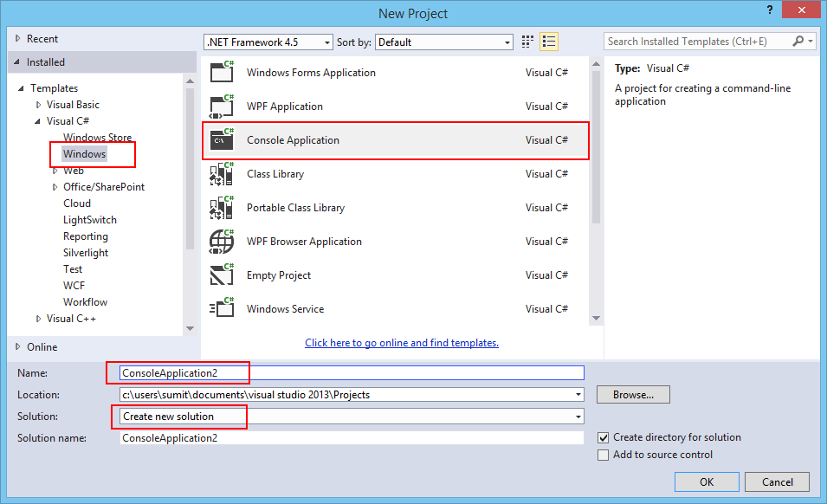The height and width of the screenshot is (504, 827).
Task: Enable Add to source control
Action: (602, 454)
